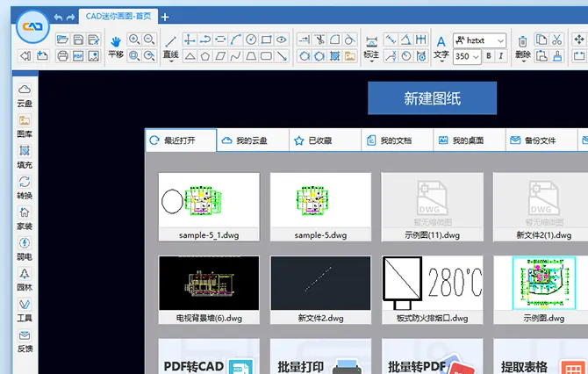The height and width of the screenshot is (374, 588).
Task: Click the undo arrow in title bar
Action: coord(58,17)
